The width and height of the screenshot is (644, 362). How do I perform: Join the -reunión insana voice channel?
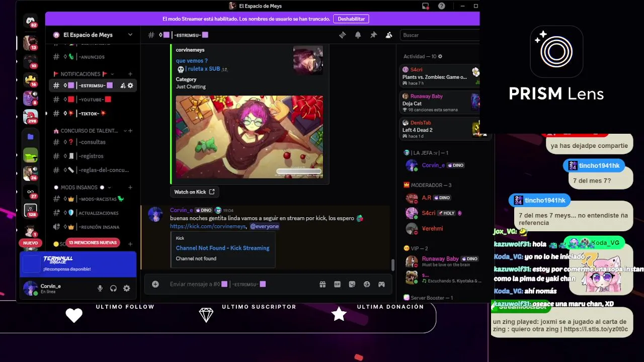point(93,227)
